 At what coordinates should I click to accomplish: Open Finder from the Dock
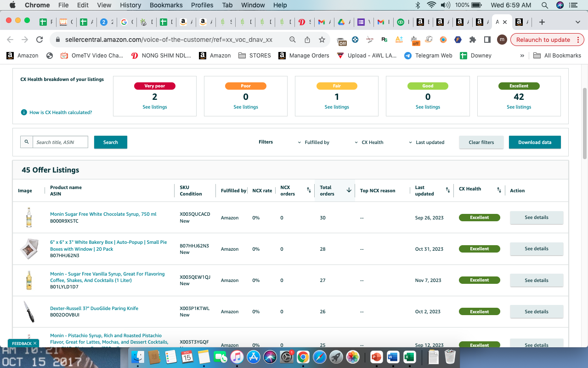[x=137, y=356]
